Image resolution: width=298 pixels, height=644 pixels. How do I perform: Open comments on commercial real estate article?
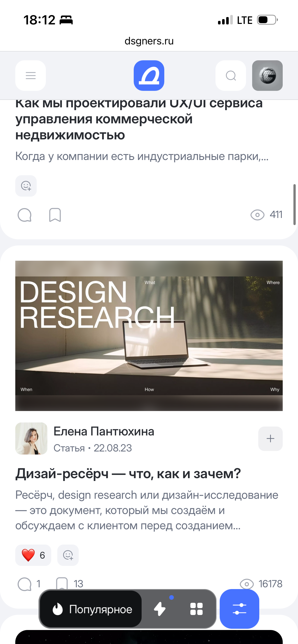24,215
